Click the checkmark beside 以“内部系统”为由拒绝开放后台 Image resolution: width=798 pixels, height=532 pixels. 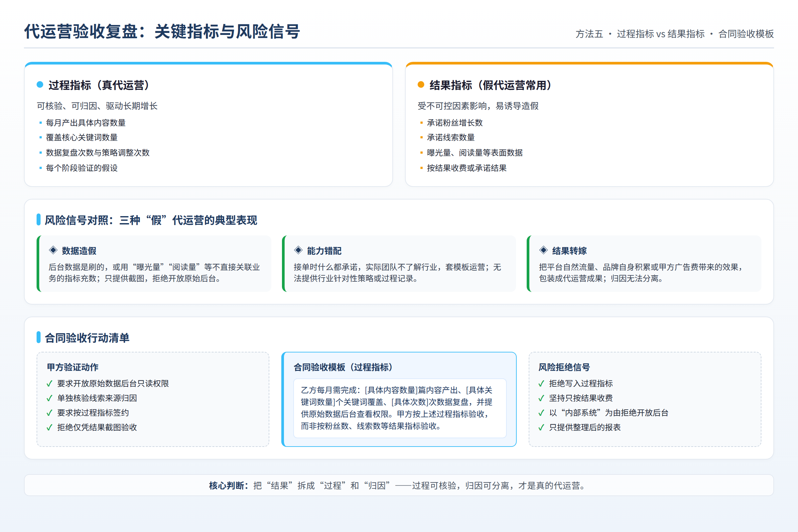542,413
